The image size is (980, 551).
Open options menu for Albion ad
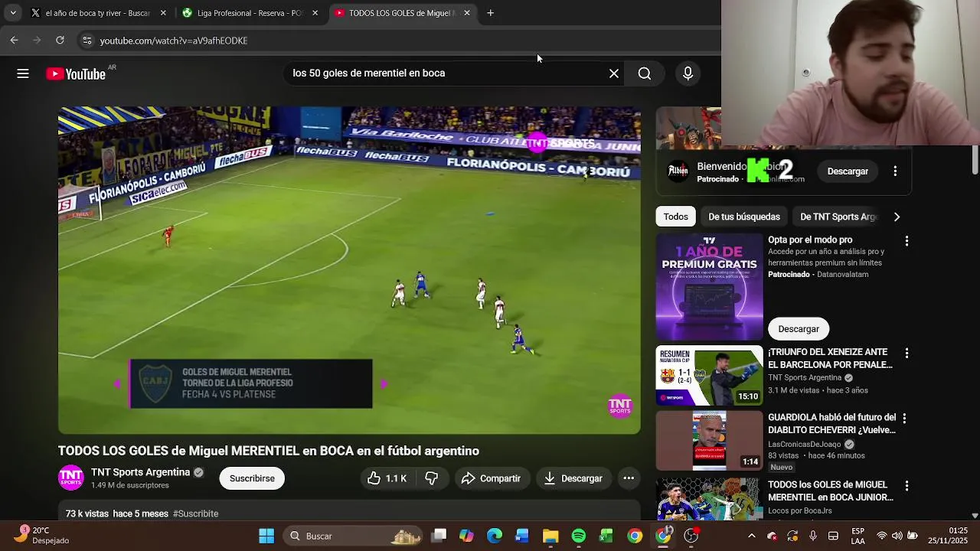pos(895,171)
